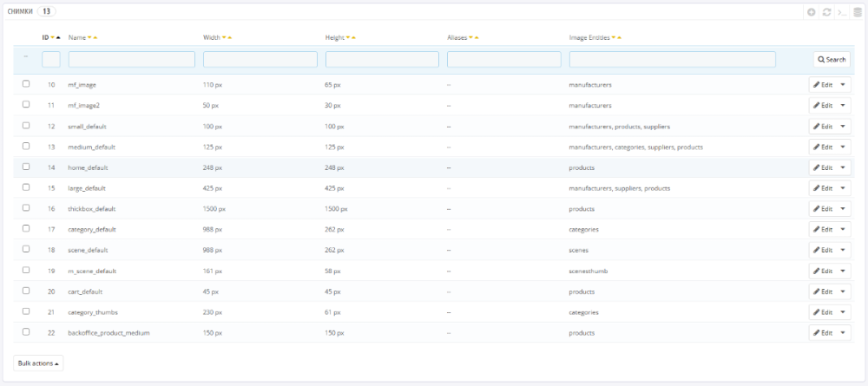Viewport: 868px width, 386px height.
Task: Refresh the image types list
Action: click(x=827, y=12)
